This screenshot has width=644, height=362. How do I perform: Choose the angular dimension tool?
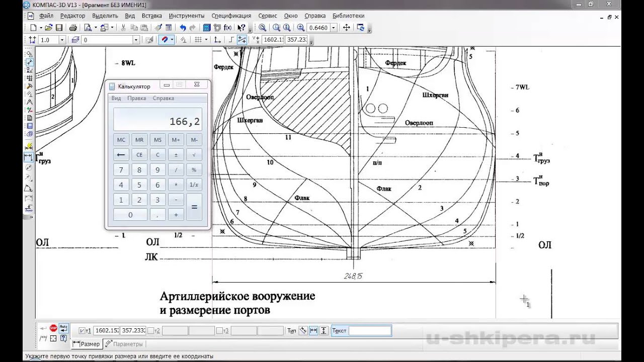(x=29, y=189)
